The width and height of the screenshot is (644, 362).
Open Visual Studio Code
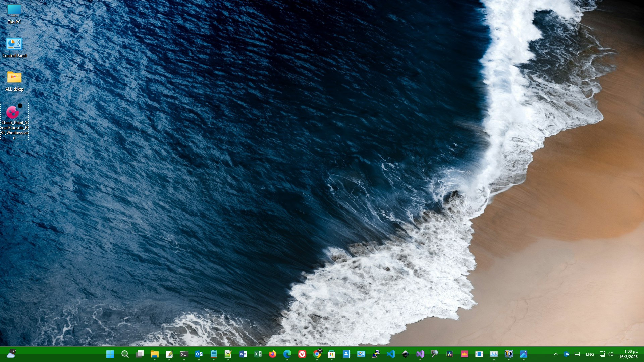pyautogui.click(x=390, y=354)
